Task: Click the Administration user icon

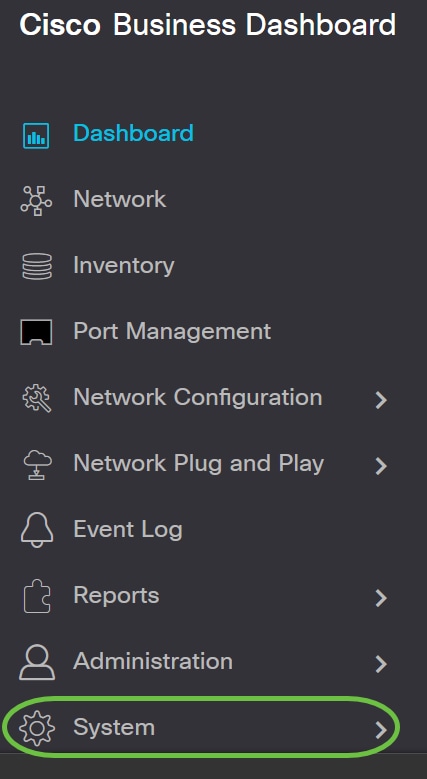Action: pyautogui.click(x=37, y=662)
